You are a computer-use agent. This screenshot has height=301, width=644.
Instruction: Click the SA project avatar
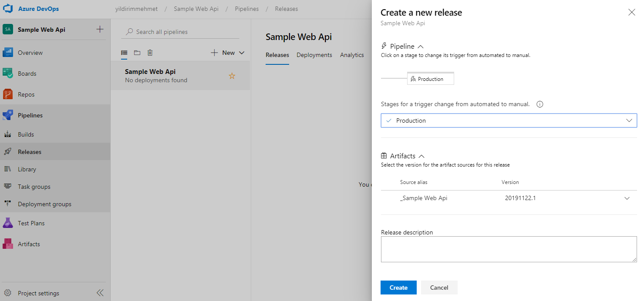(8, 30)
